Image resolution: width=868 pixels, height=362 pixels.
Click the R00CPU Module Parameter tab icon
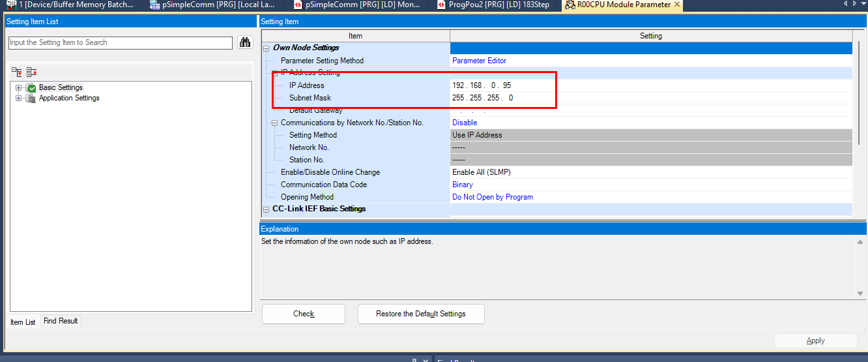click(570, 5)
